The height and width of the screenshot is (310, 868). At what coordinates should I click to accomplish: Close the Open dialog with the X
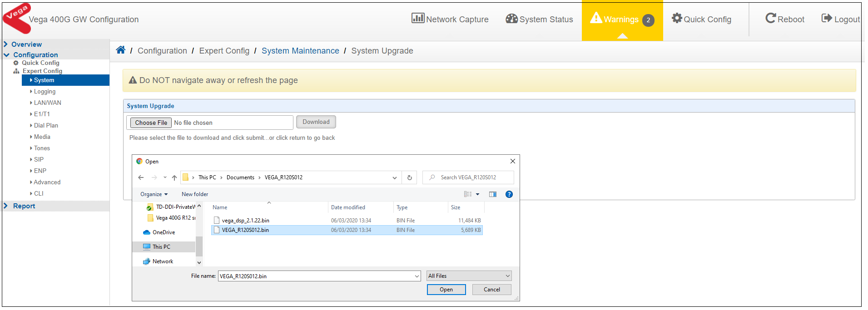pos(512,162)
